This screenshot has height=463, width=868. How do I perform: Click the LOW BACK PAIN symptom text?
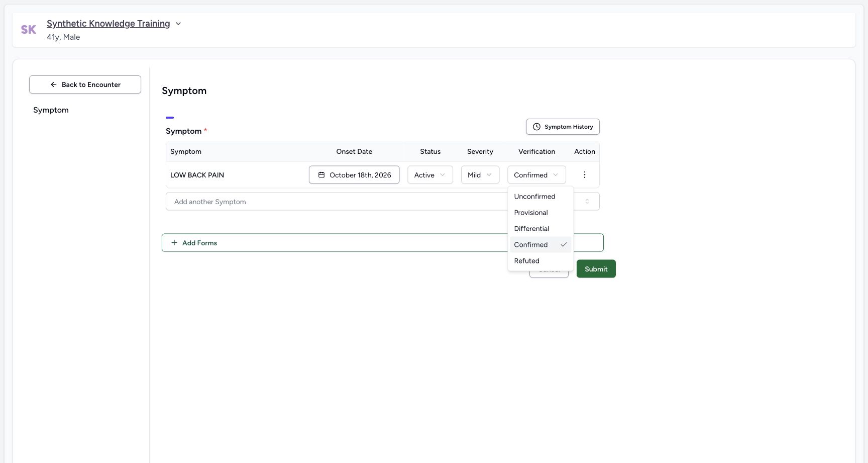197,175
